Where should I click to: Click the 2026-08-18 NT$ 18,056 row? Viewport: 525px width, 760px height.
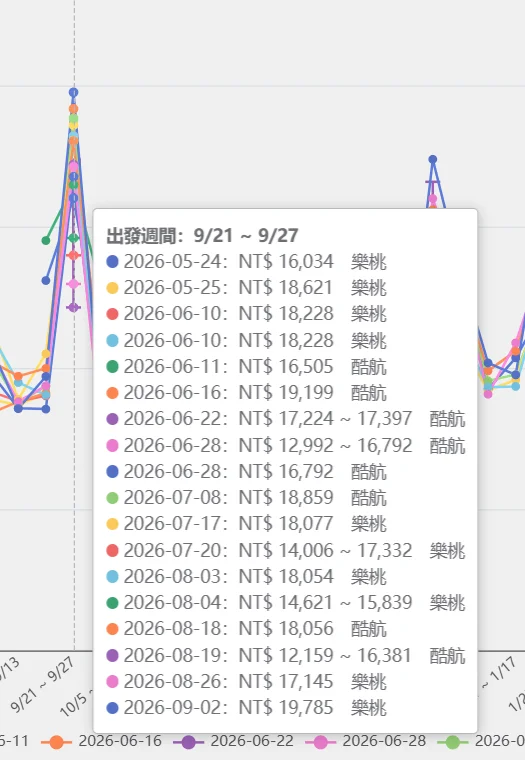point(246,629)
